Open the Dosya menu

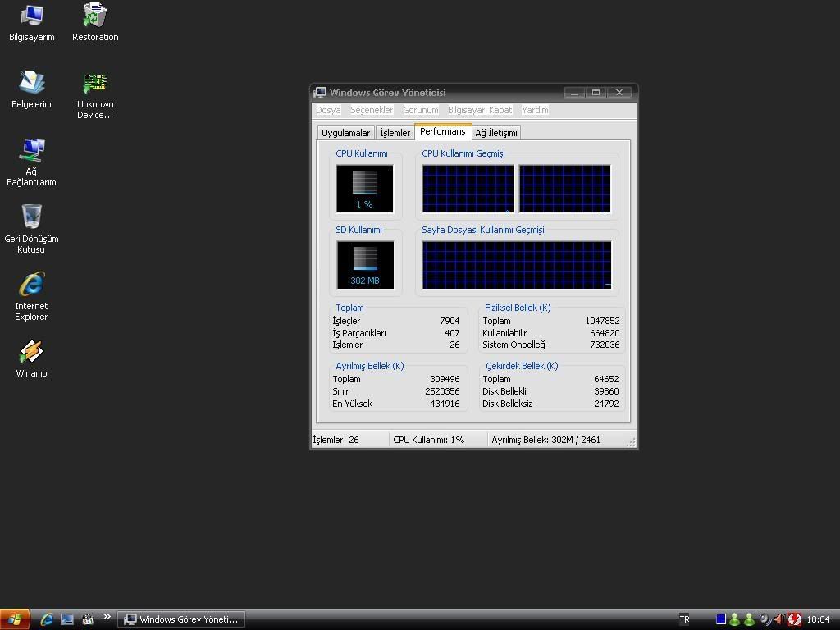click(328, 110)
